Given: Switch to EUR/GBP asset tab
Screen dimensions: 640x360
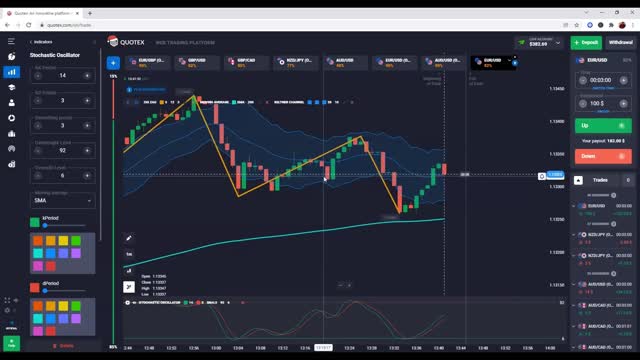Looking at the screenshot, I should (148, 62).
